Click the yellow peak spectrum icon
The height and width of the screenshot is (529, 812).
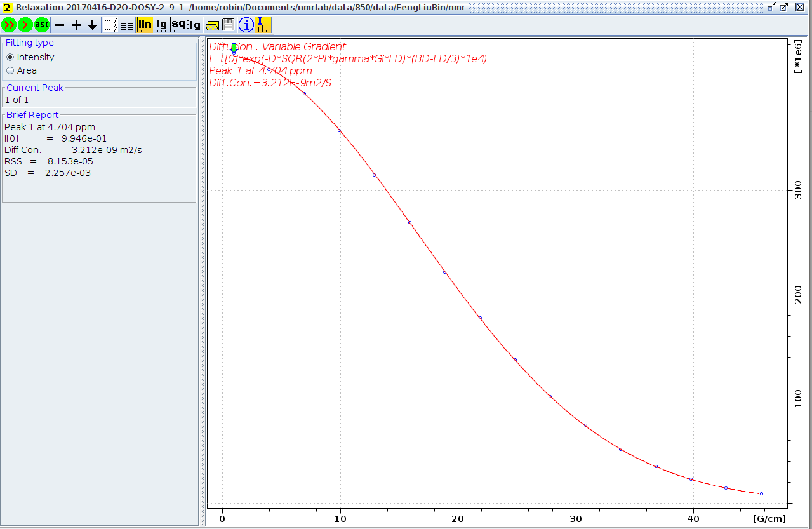[263, 25]
